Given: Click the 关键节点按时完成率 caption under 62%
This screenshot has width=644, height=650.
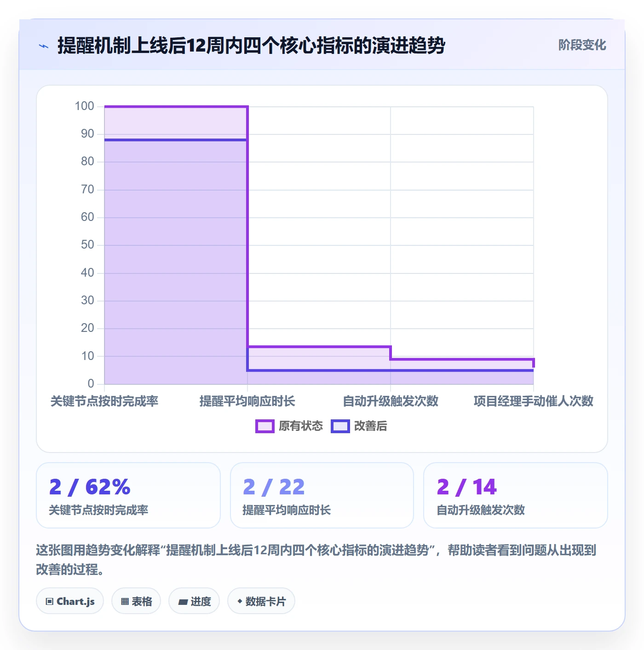Looking at the screenshot, I should point(99,510).
